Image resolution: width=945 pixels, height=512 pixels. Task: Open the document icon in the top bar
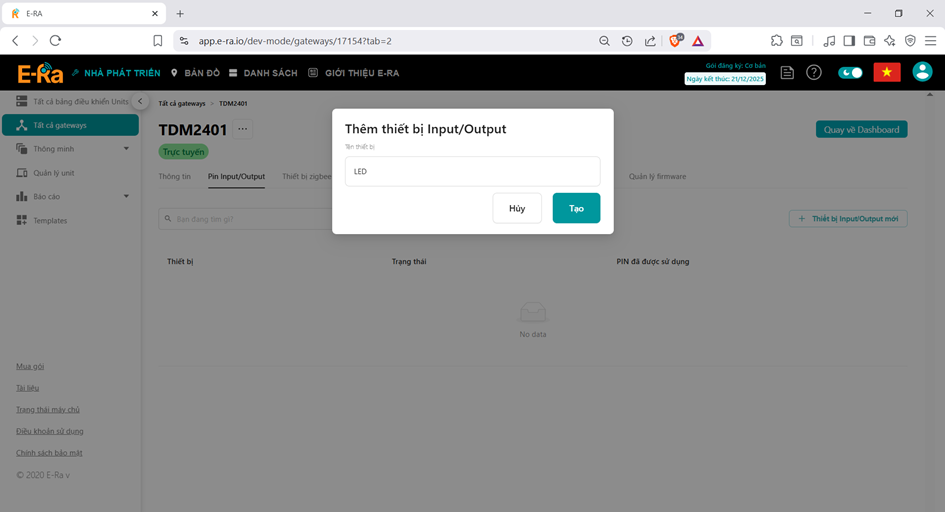pos(788,73)
